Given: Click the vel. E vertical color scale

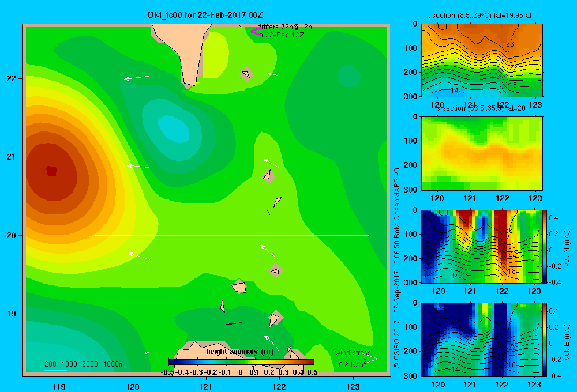Looking at the screenshot, I should pyautogui.click(x=545, y=340).
